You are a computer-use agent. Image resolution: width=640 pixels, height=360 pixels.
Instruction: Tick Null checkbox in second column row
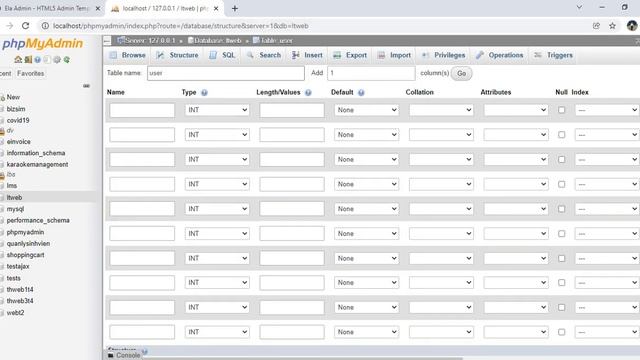pos(562,135)
